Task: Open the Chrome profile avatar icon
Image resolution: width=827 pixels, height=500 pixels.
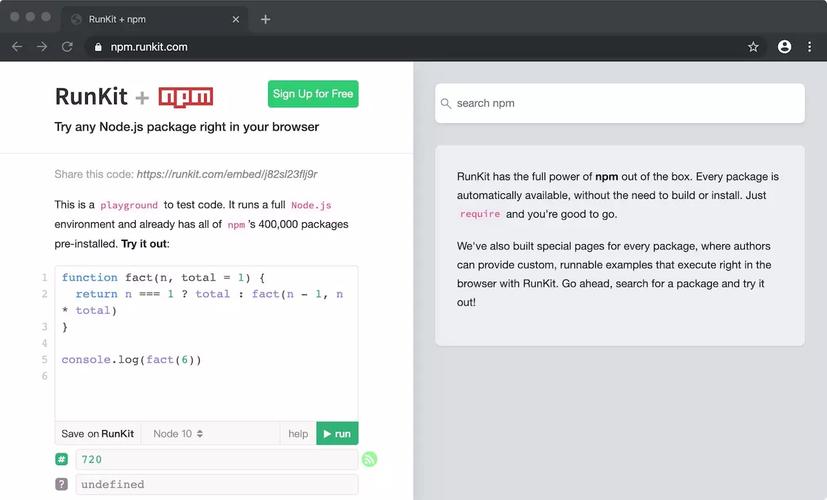Action: pyautogui.click(x=784, y=47)
